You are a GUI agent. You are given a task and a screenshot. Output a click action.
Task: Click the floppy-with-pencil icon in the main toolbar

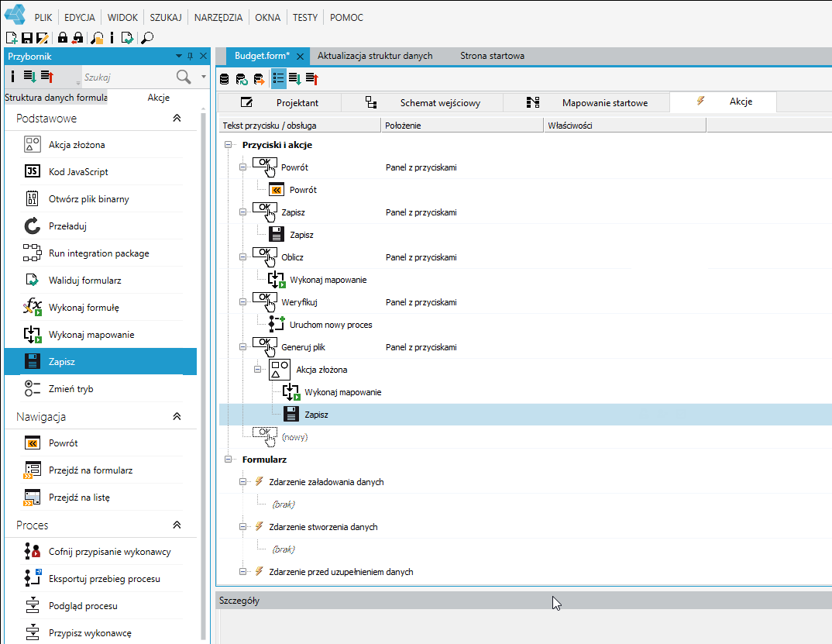[43, 38]
